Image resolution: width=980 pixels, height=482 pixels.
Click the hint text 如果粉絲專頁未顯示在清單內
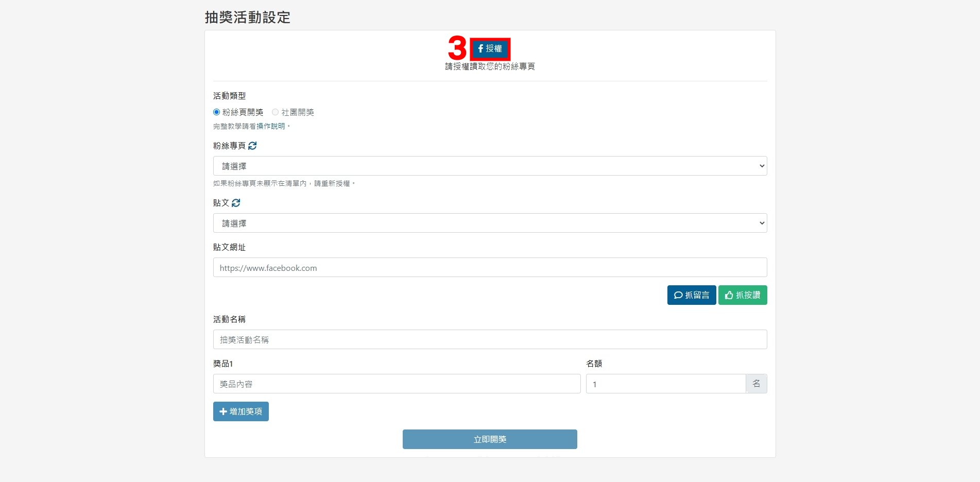pos(260,183)
